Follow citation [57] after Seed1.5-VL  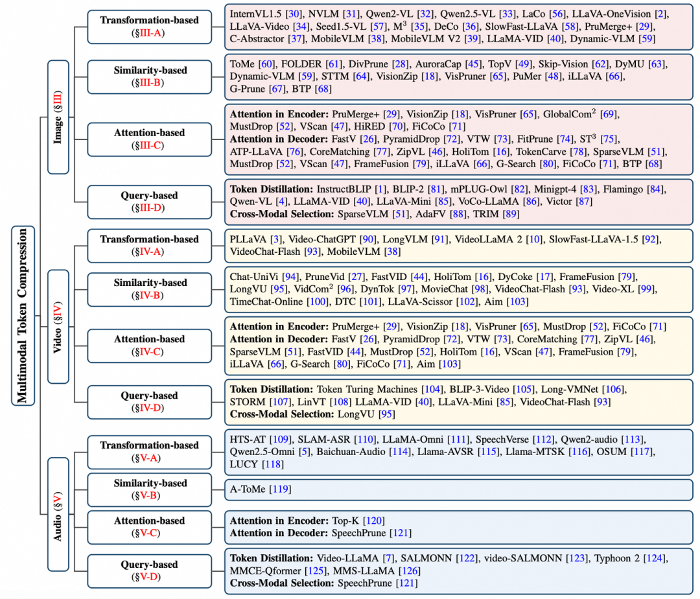(x=379, y=27)
